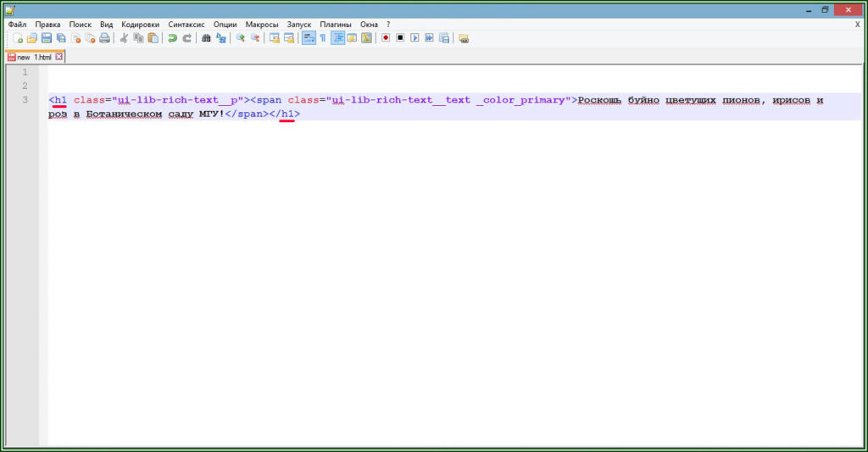Click line number 1 in the margin
868x452 pixels.
click(25, 72)
